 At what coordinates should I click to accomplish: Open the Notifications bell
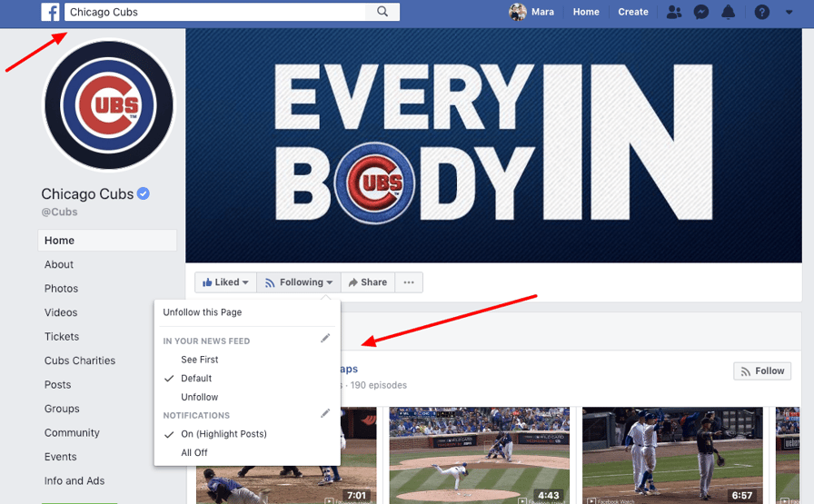(x=729, y=12)
